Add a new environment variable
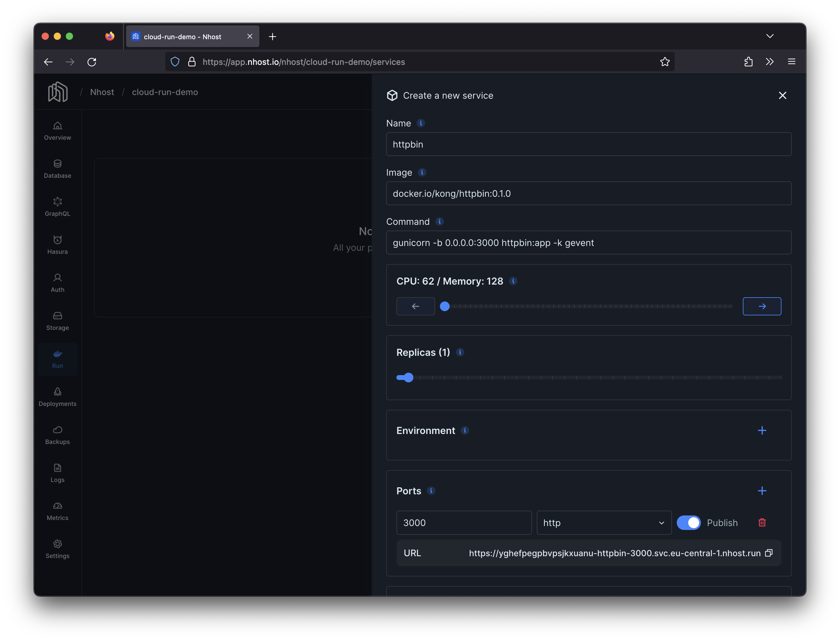 (762, 430)
